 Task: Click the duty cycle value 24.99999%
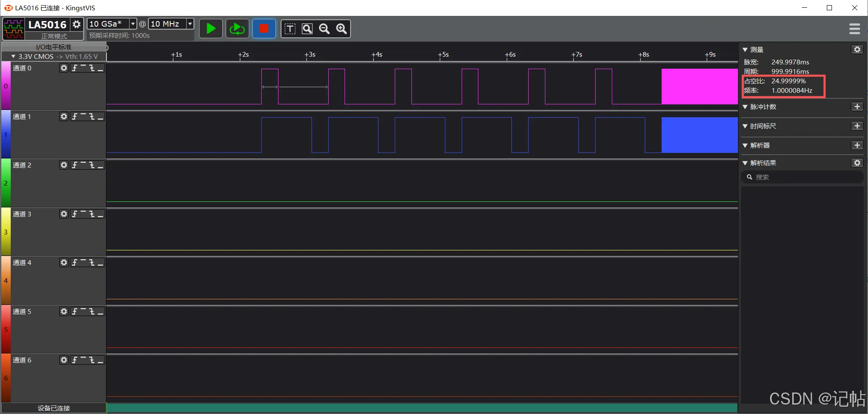(x=789, y=81)
